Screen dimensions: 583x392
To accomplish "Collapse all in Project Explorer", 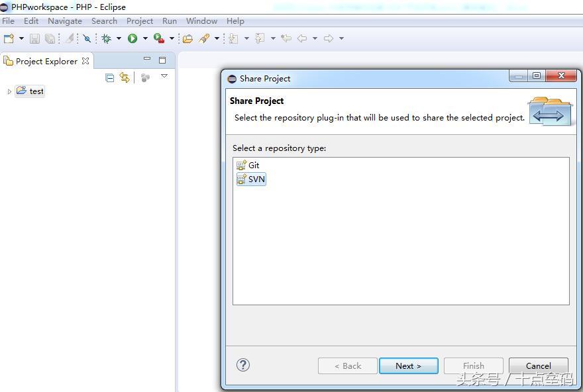I will pyautogui.click(x=110, y=77).
